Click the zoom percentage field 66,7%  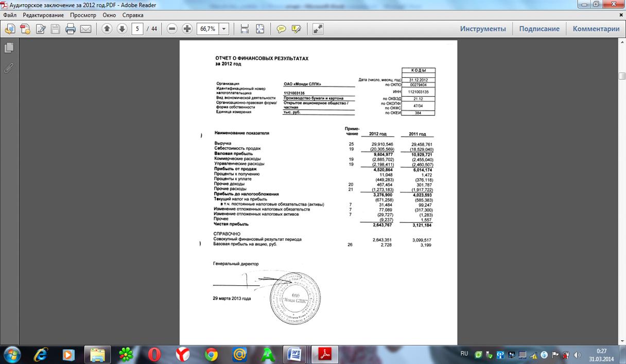pyautogui.click(x=207, y=29)
